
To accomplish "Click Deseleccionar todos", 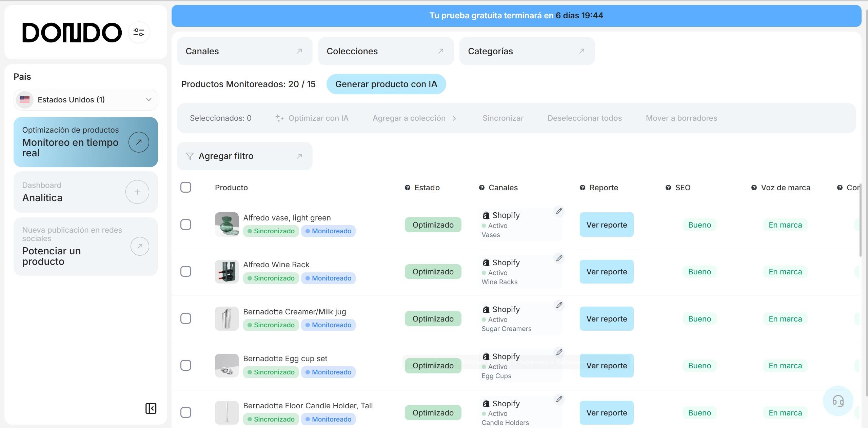I will click(x=585, y=118).
